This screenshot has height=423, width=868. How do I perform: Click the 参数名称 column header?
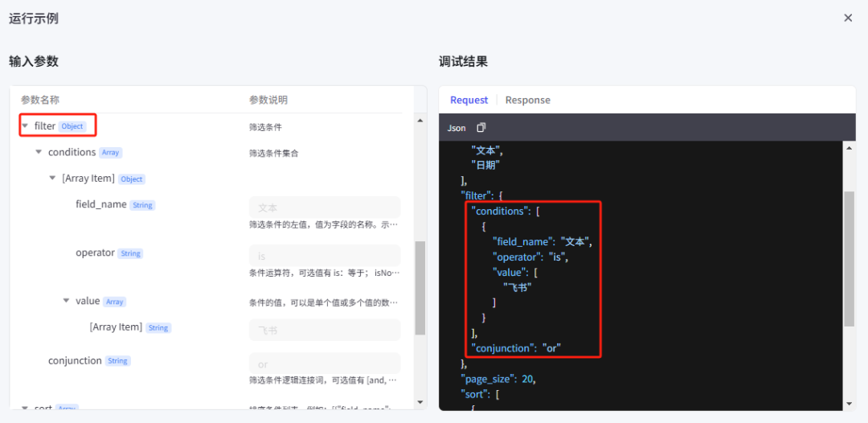(40, 101)
